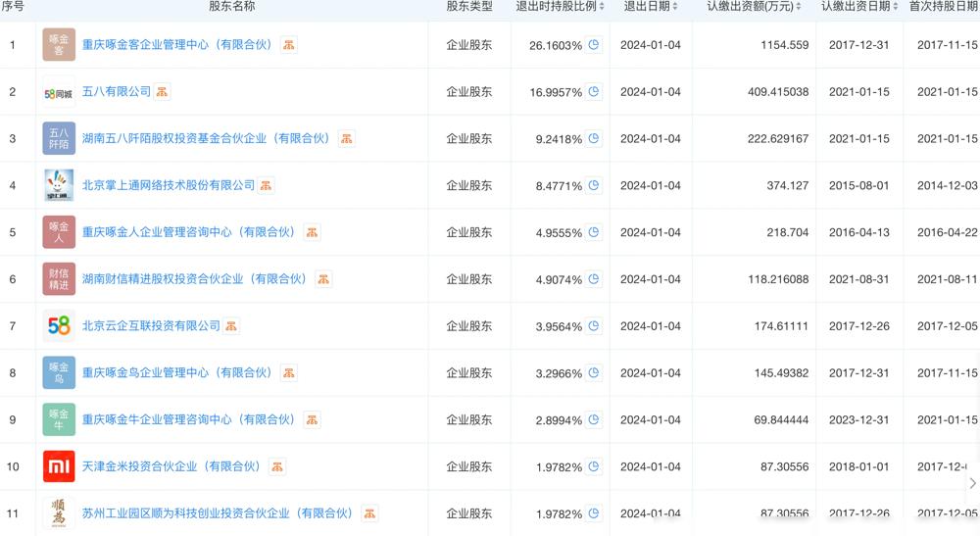Screen dimensions: 980x536
Task: View shareholding history icon next to 4.9555%
Action: click(594, 232)
